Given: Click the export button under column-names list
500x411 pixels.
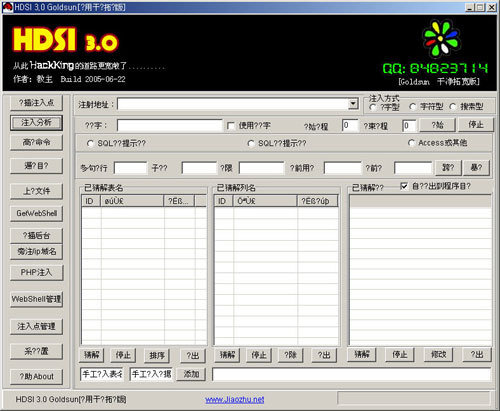Looking at the screenshot, I should coord(324,355).
